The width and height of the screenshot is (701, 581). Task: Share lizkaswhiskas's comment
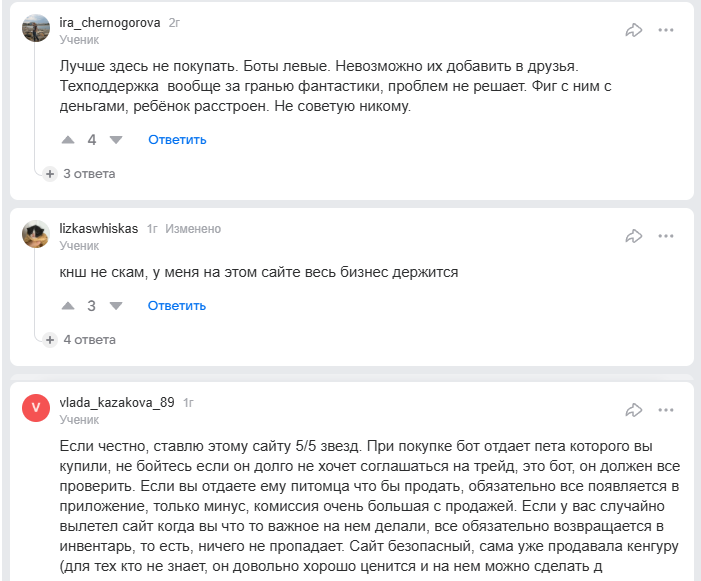click(633, 236)
